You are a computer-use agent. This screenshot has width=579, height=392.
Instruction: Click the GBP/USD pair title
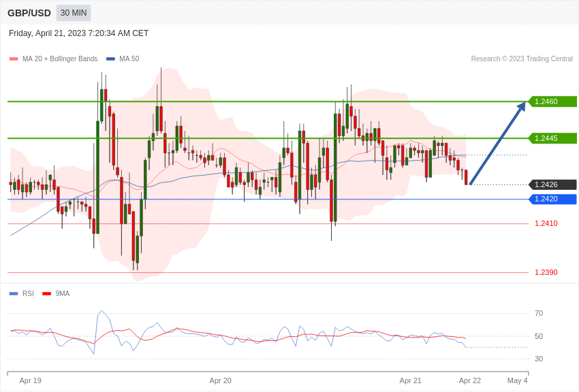29,14
